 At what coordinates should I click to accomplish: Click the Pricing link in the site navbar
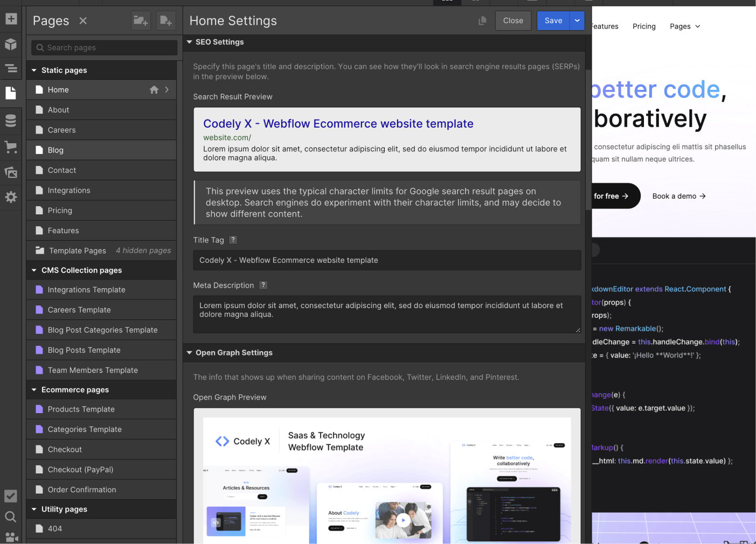point(644,26)
